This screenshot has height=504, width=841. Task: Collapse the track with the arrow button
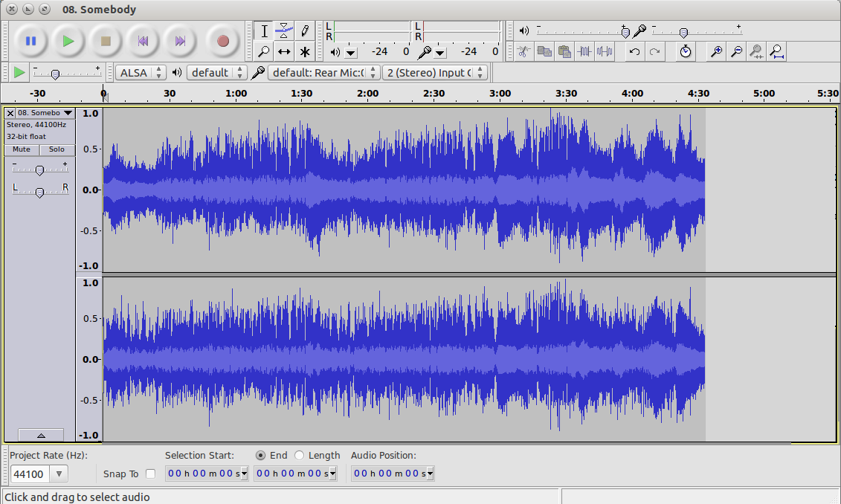tap(41, 435)
